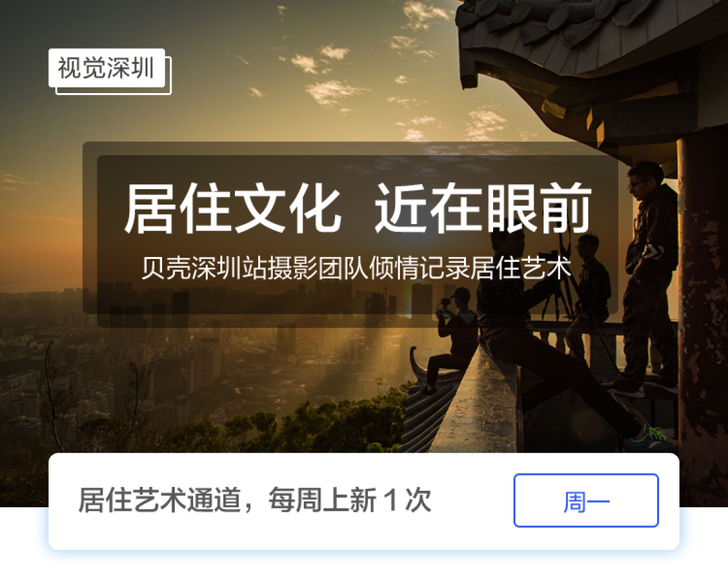Image resolution: width=728 pixels, height=580 pixels.
Task: Click the 周一 button
Action: 586,501
